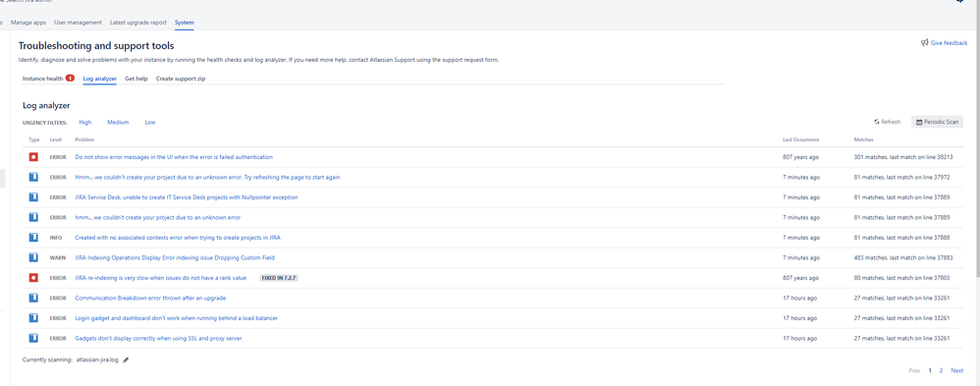The image size is (980, 386).
Task: Click the type icon for Login gadget row
Action: [33, 318]
